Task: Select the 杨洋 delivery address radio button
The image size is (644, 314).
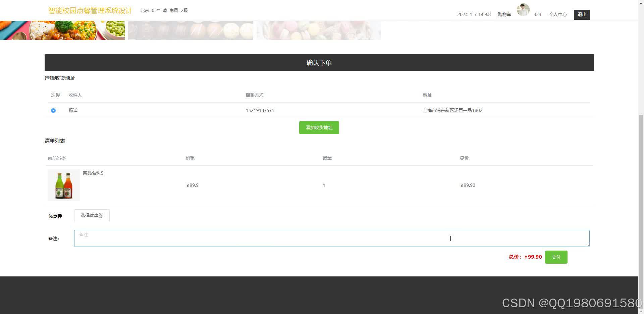Action: 53,110
